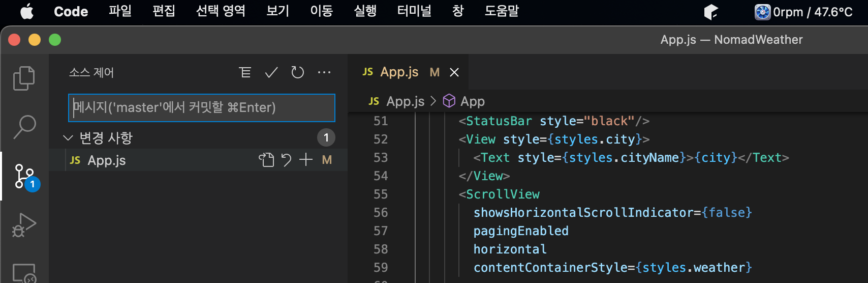Close the App.js editor tab
Image resolution: width=868 pixels, height=283 pixels.
tap(454, 72)
